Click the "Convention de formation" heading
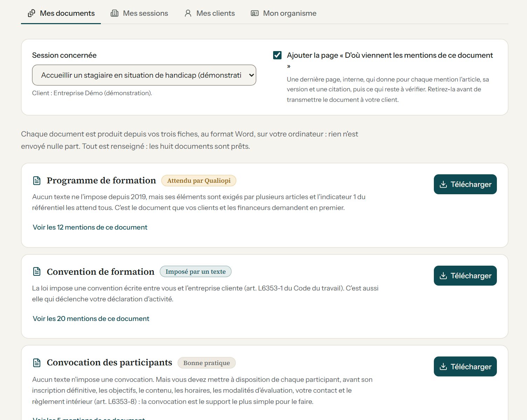Screen dimensions: 527x420 pyautogui.click(x=100, y=272)
